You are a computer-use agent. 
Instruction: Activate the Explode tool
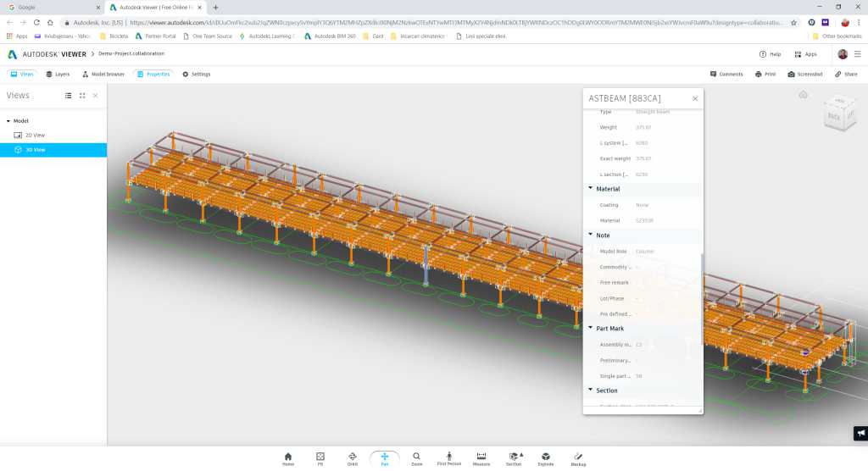coord(545,459)
